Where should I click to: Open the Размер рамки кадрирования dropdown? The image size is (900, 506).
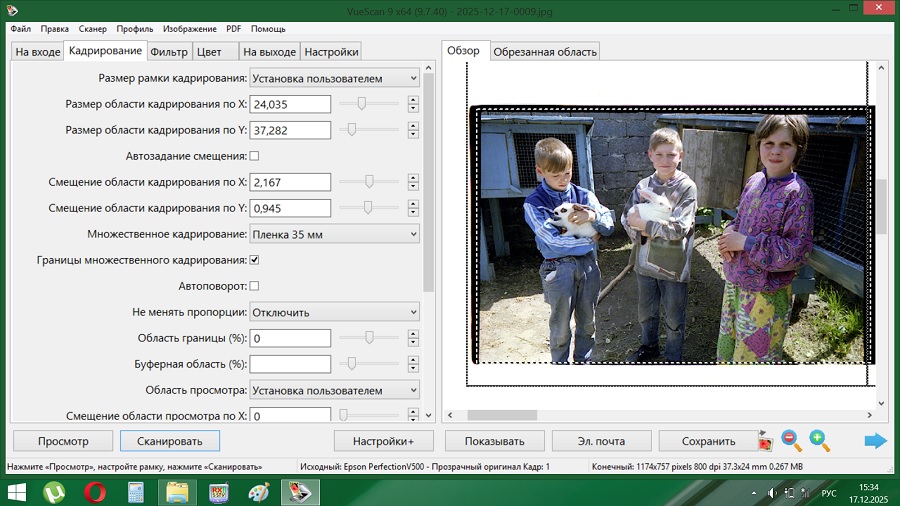pyautogui.click(x=334, y=78)
